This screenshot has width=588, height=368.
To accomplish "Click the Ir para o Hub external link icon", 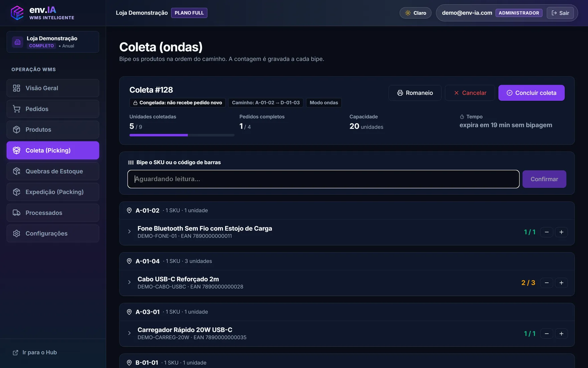I will click(x=15, y=353).
